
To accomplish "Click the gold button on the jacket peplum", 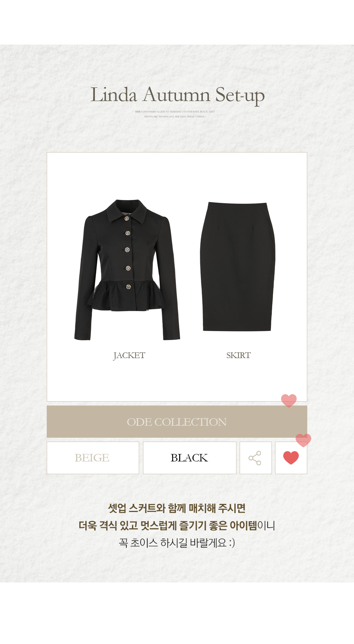I will pyautogui.click(x=129, y=287).
